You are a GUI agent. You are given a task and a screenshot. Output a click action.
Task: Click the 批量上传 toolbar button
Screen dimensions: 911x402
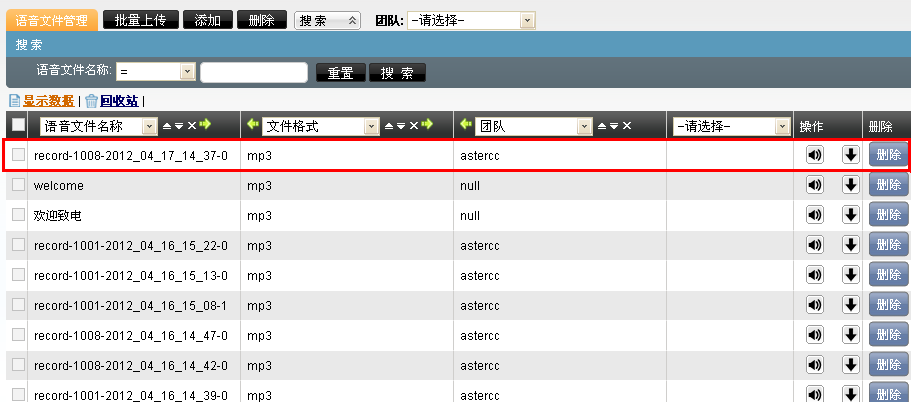[141, 20]
